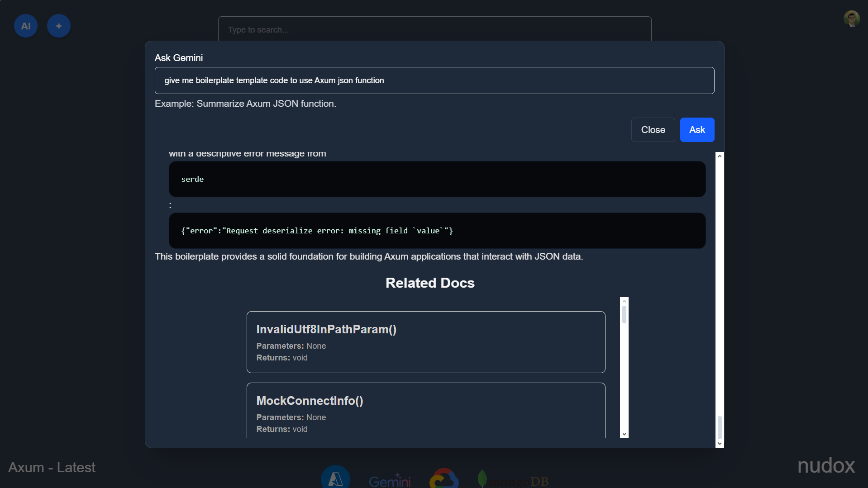The image size is (868, 488).
Task: Click the Gemini logo
Action: pos(390,480)
